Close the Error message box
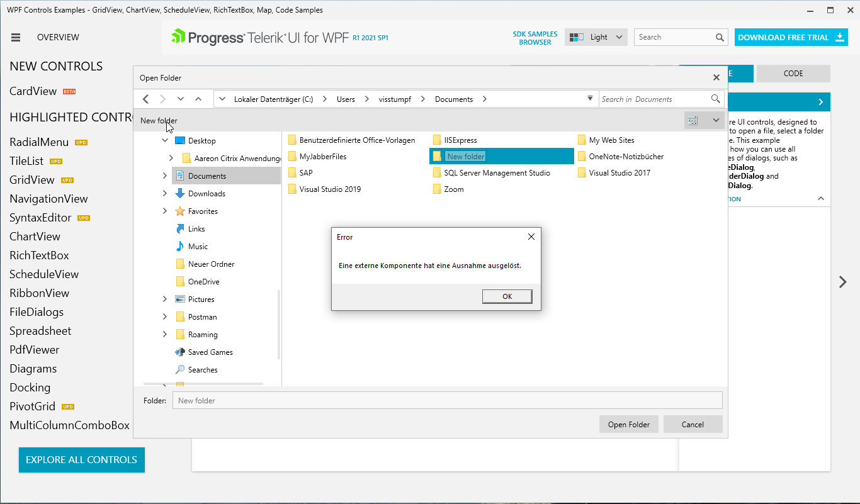 [x=531, y=237]
